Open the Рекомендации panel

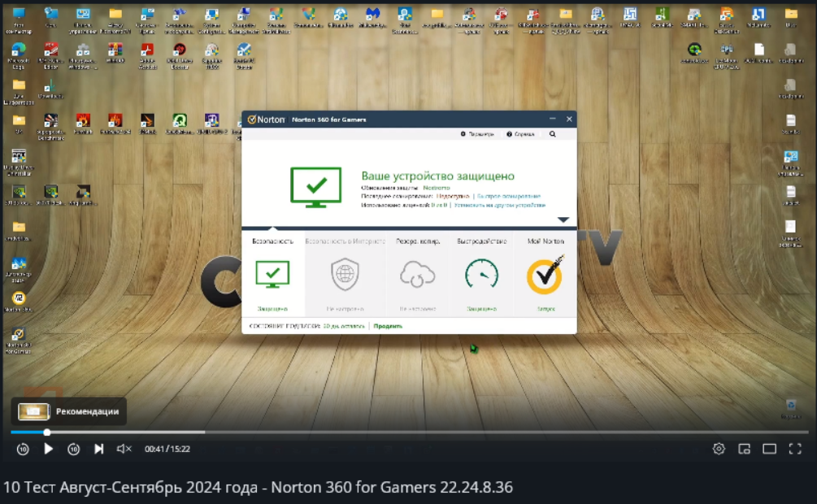click(69, 411)
